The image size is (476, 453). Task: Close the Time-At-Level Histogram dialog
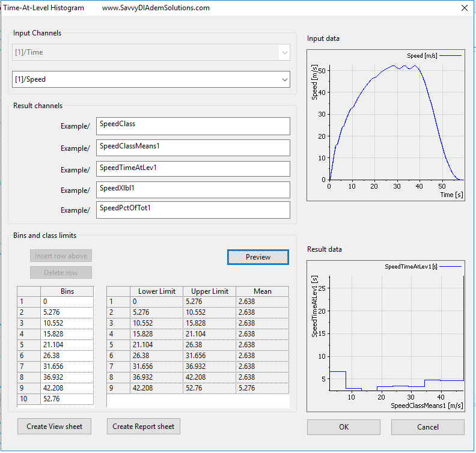(x=463, y=8)
